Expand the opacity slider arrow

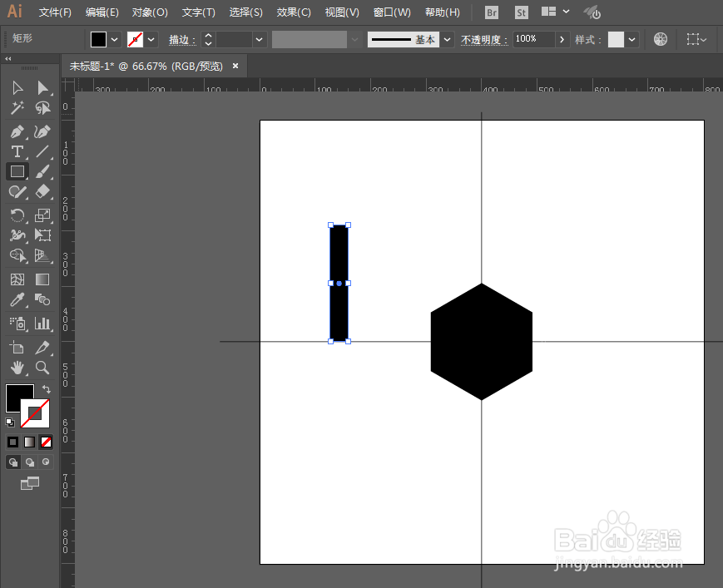pos(562,40)
